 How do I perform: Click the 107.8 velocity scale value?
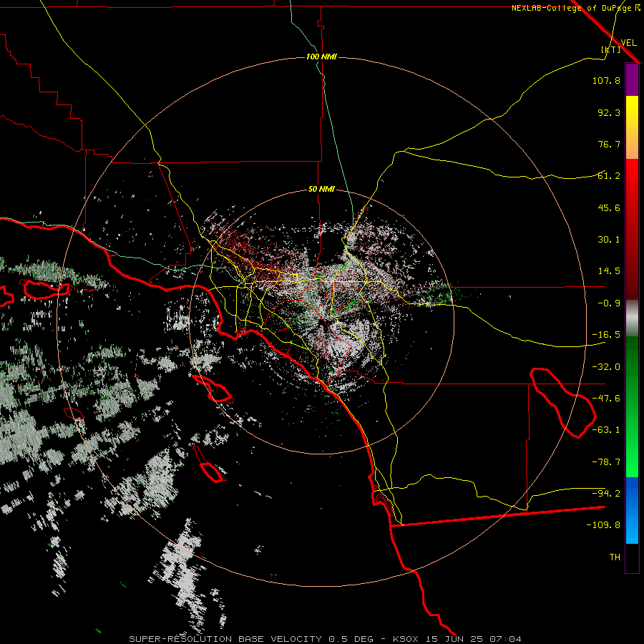(x=606, y=80)
